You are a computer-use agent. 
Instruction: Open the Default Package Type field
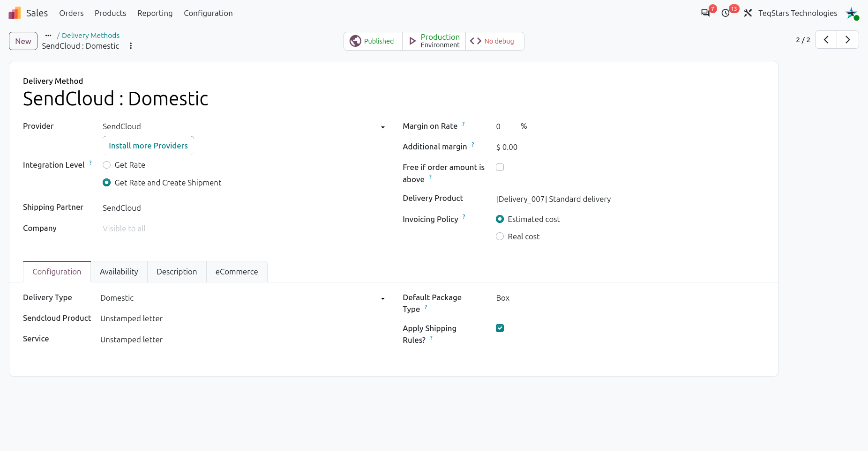point(630,298)
